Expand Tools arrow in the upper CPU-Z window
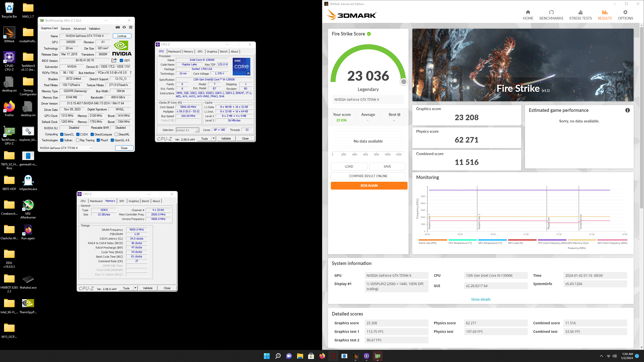644x362 pixels. [x=214, y=139]
